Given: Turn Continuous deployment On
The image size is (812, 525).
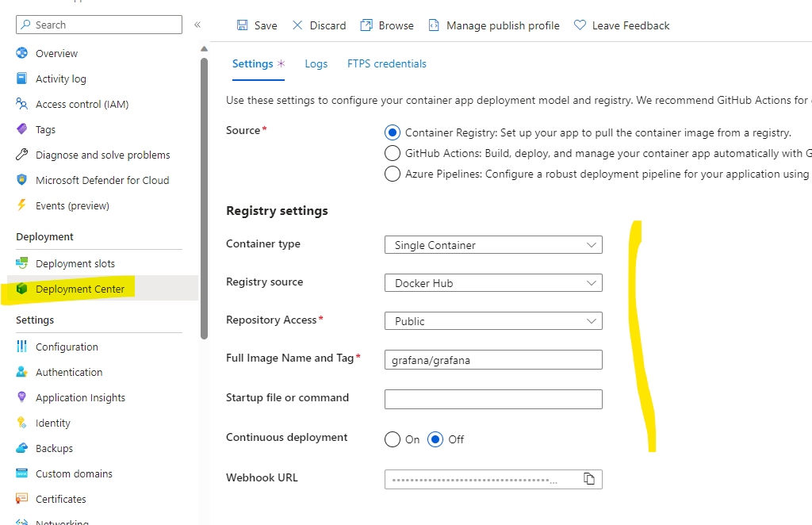Looking at the screenshot, I should tap(393, 439).
